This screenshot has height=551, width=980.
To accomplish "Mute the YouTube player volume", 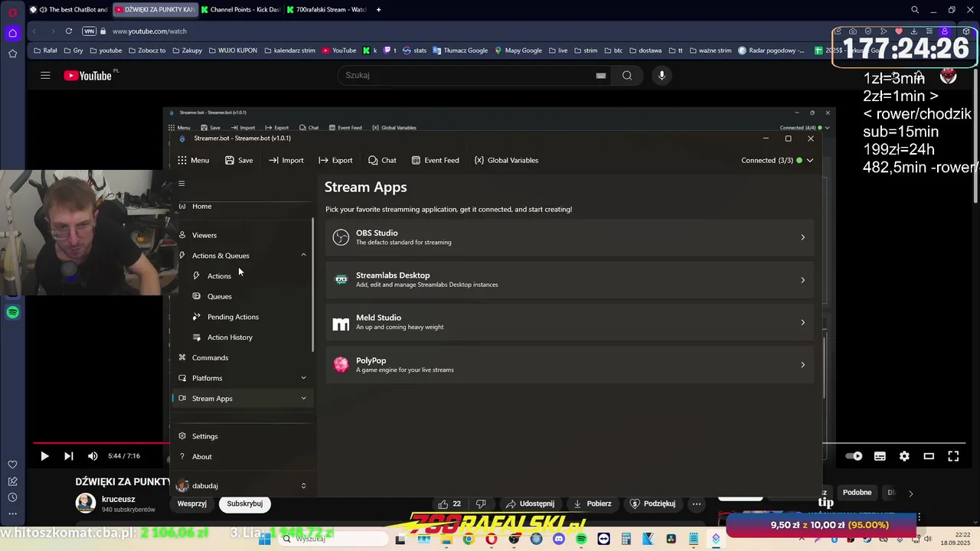I will [x=93, y=456].
